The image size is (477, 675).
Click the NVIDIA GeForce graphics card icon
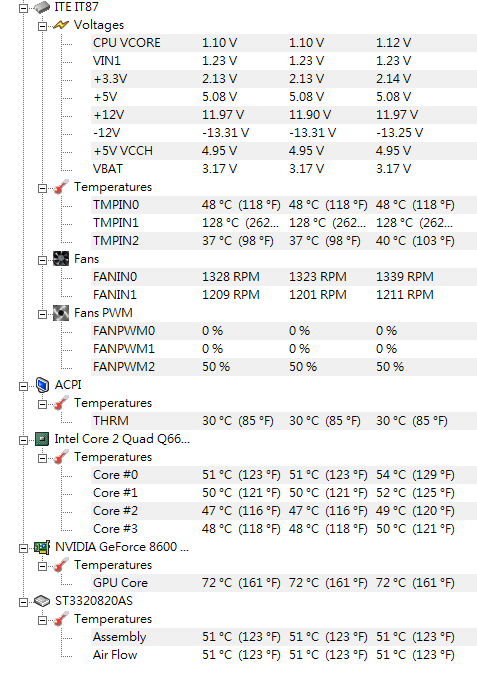coord(42,547)
